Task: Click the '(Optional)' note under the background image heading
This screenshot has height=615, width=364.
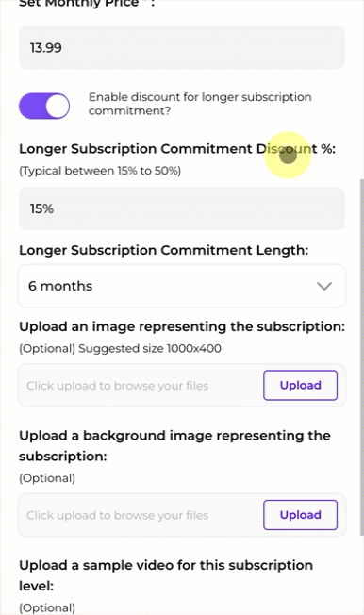Action: pyautogui.click(x=47, y=478)
